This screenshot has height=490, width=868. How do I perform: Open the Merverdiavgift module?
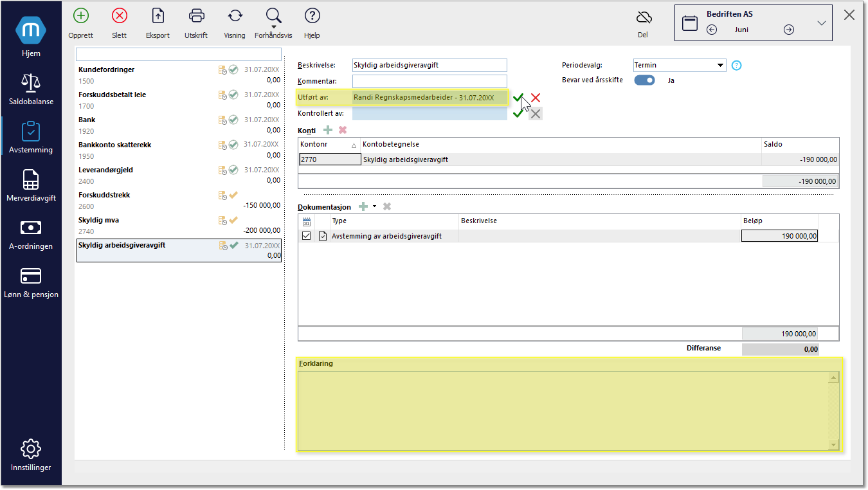coord(31,185)
